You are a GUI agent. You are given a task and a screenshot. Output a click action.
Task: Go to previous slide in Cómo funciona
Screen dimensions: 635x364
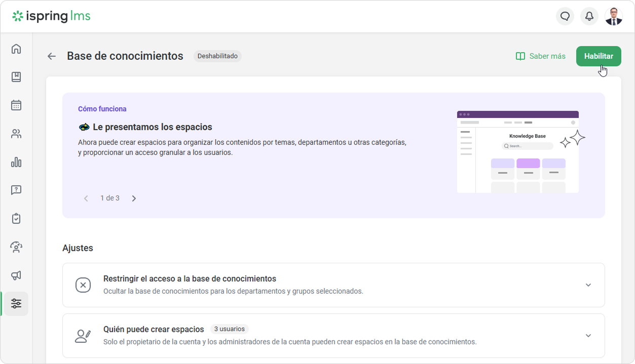tap(86, 198)
